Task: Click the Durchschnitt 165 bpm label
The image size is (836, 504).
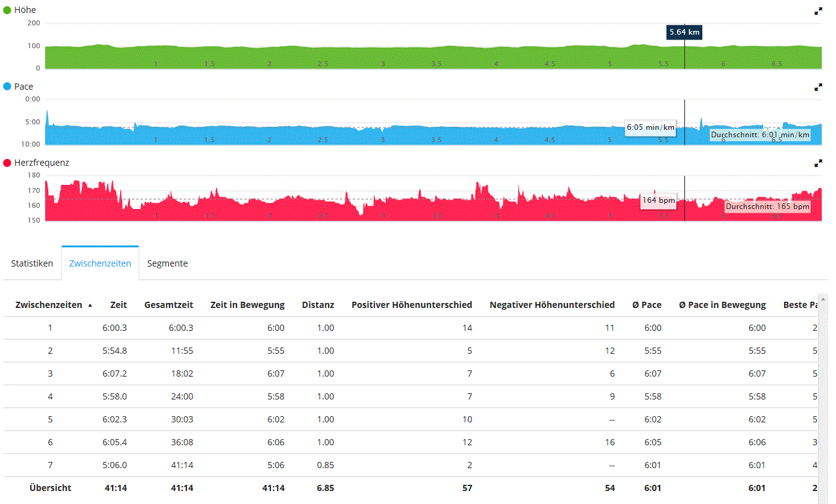Action: coord(767,207)
